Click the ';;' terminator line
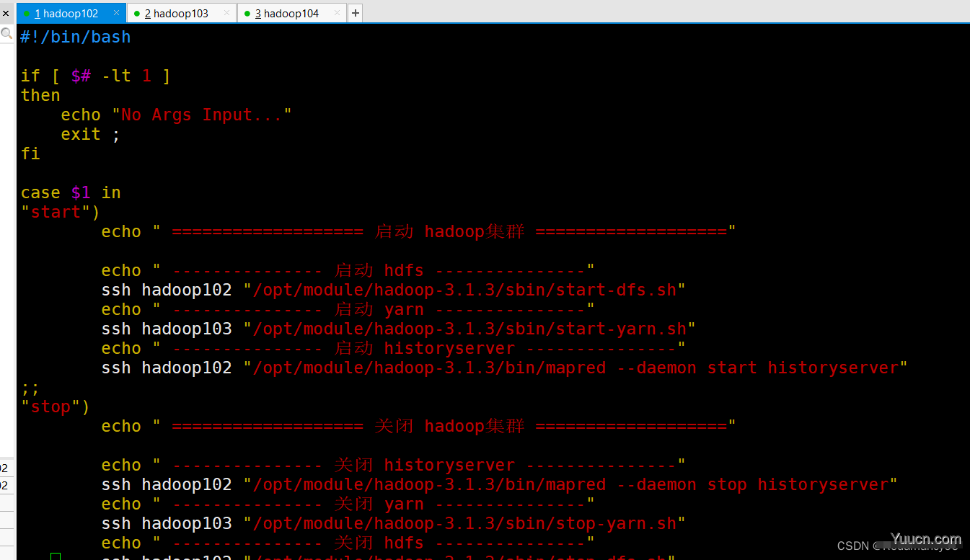The width and height of the screenshot is (970, 560). (30, 387)
